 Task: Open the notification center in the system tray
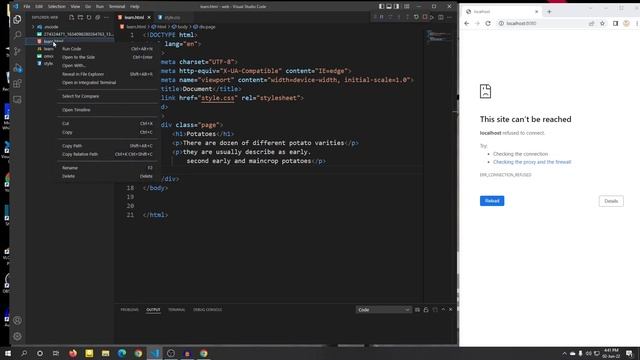click(629, 353)
